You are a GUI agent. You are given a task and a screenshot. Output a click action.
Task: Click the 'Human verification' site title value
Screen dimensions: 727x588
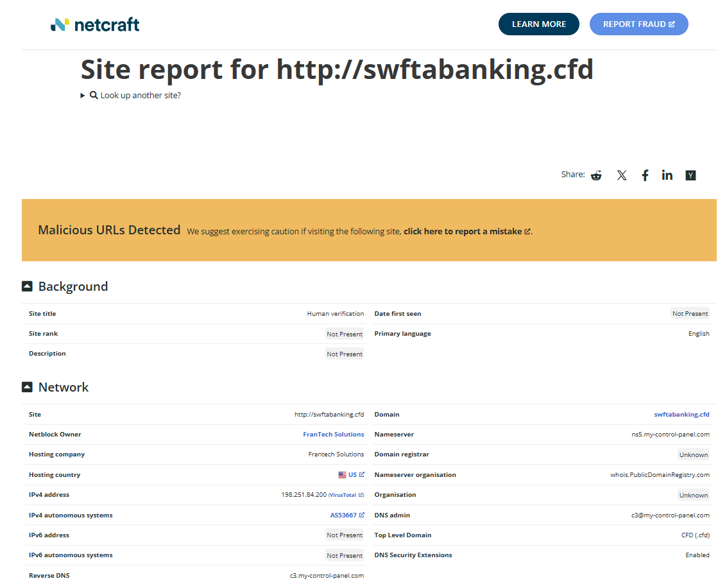335,314
